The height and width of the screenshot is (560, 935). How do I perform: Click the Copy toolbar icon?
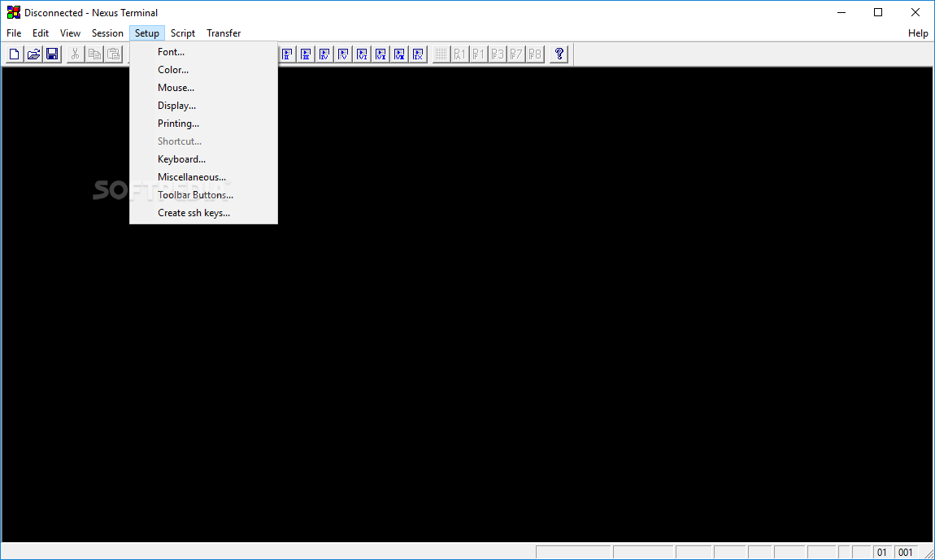tap(94, 54)
